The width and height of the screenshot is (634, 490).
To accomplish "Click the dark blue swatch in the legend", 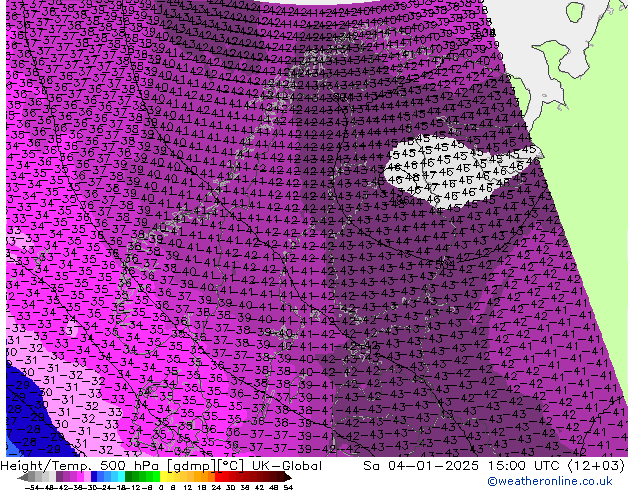I will 94,477.
